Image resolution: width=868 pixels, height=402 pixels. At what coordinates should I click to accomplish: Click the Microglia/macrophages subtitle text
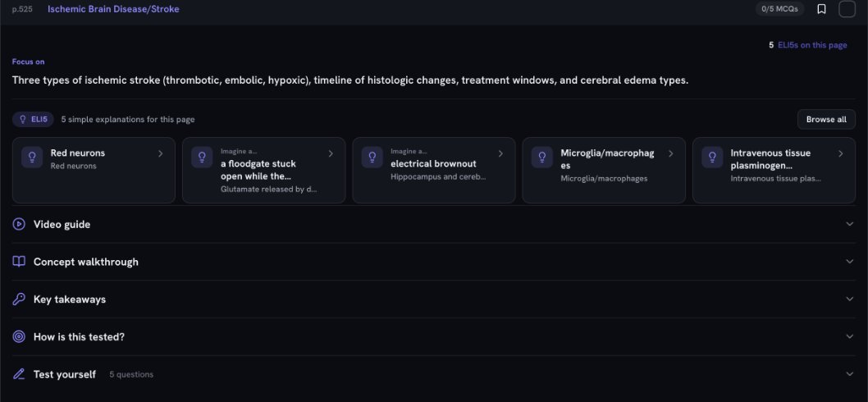pyautogui.click(x=604, y=178)
